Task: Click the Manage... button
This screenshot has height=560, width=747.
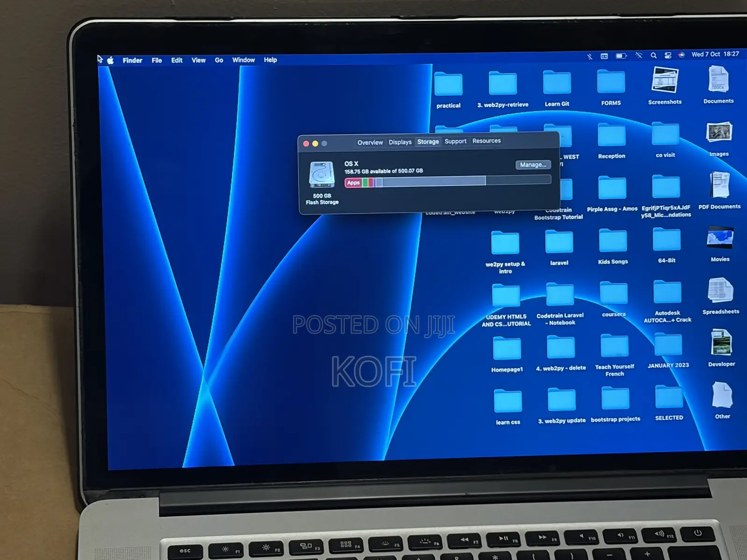Action: pyautogui.click(x=533, y=165)
